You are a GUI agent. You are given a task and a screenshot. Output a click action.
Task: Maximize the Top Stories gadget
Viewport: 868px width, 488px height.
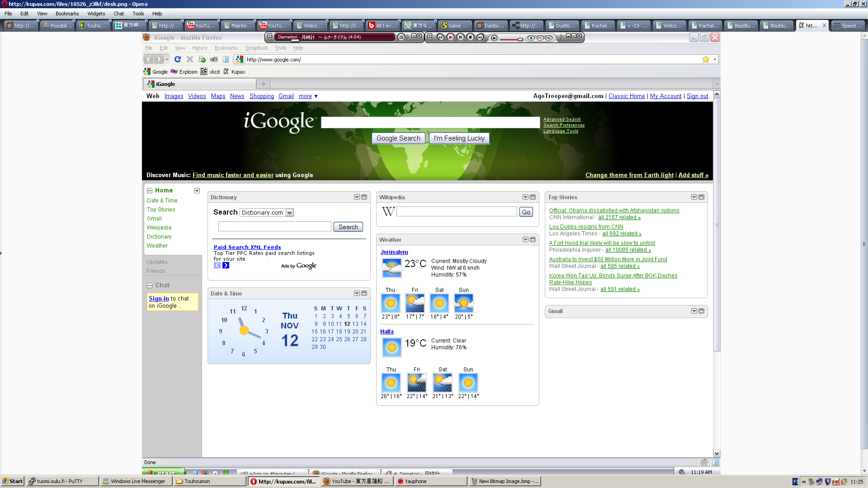[x=702, y=197]
